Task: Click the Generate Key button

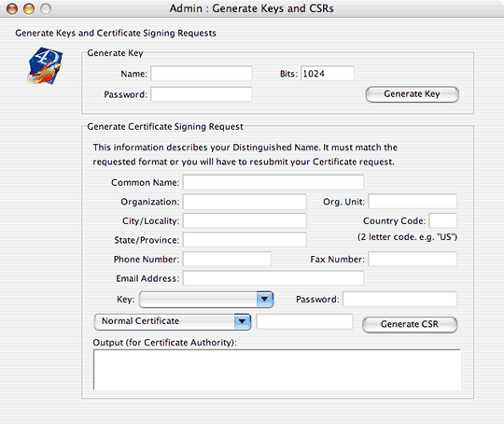Action: [x=412, y=94]
